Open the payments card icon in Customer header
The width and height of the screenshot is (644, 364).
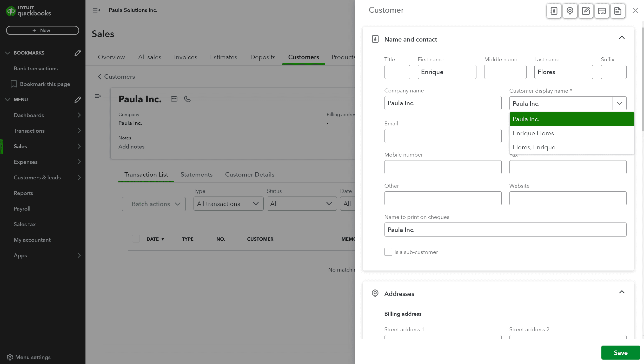pos(602,11)
